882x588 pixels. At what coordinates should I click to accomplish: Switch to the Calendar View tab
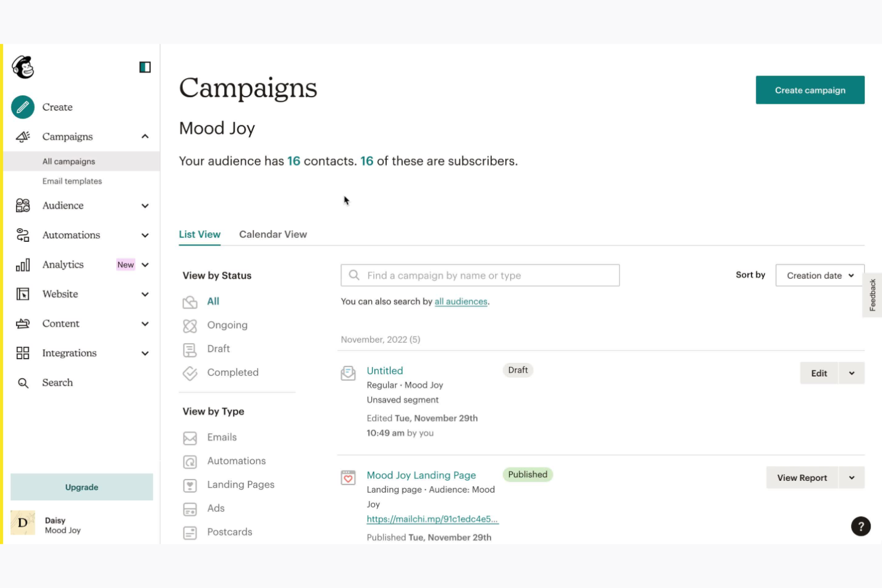[x=273, y=234]
